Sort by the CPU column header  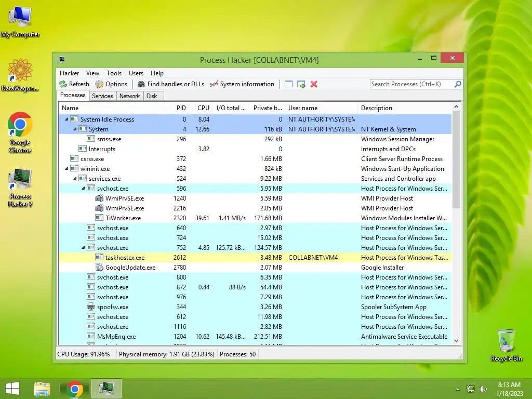tap(201, 108)
